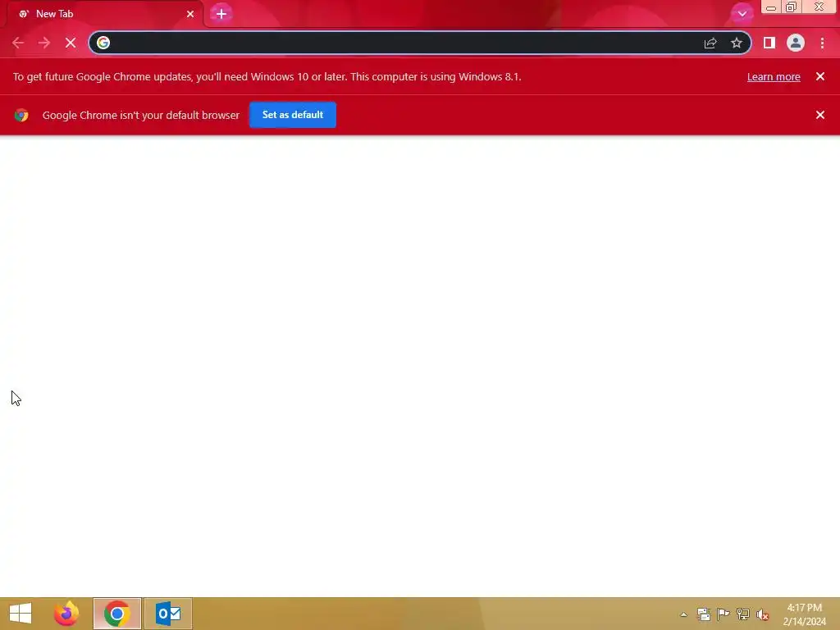The image size is (840, 630).
Task: Dismiss the Windows update notice
Action: point(820,76)
